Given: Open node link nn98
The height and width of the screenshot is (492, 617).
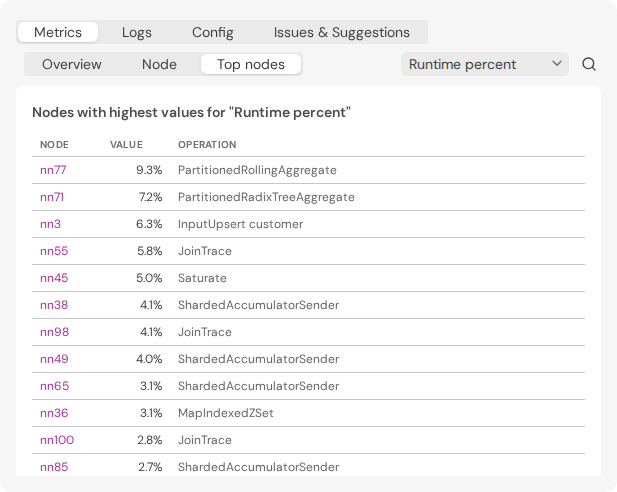Looking at the screenshot, I should pyautogui.click(x=54, y=332).
